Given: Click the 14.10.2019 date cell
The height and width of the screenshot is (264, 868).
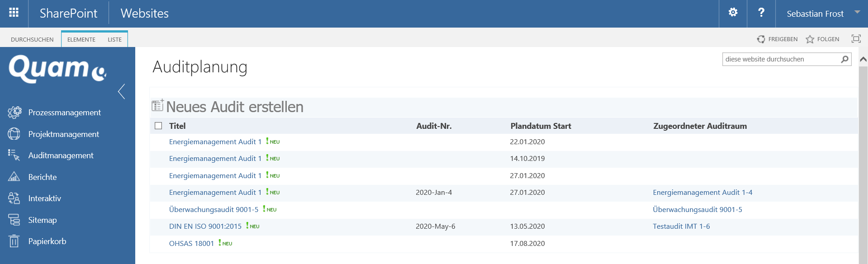Looking at the screenshot, I should pyautogui.click(x=527, y=159).
